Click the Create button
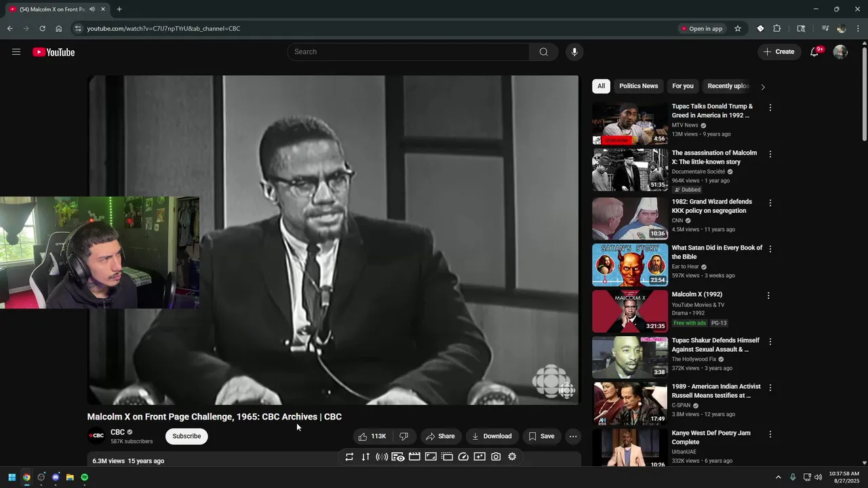 pos(779,52)
